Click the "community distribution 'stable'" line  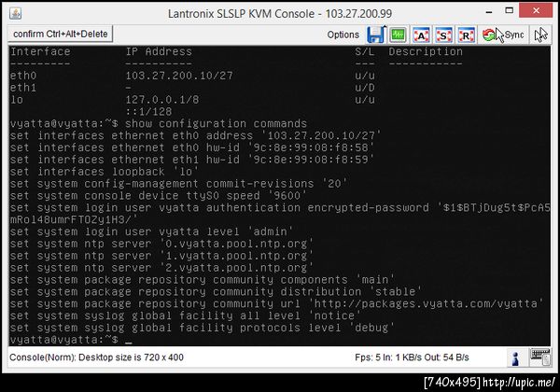tap(216, 292)
